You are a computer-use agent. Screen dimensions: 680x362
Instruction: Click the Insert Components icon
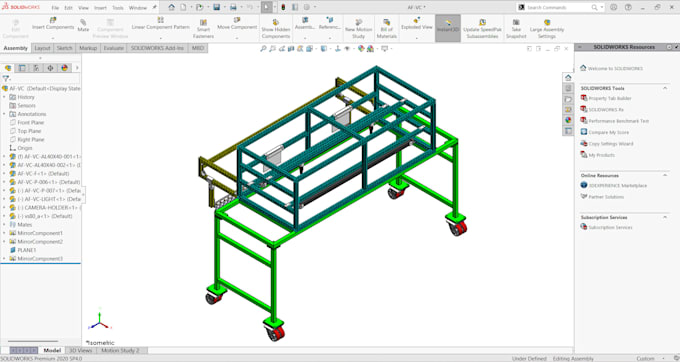click(x=53, y=20)
